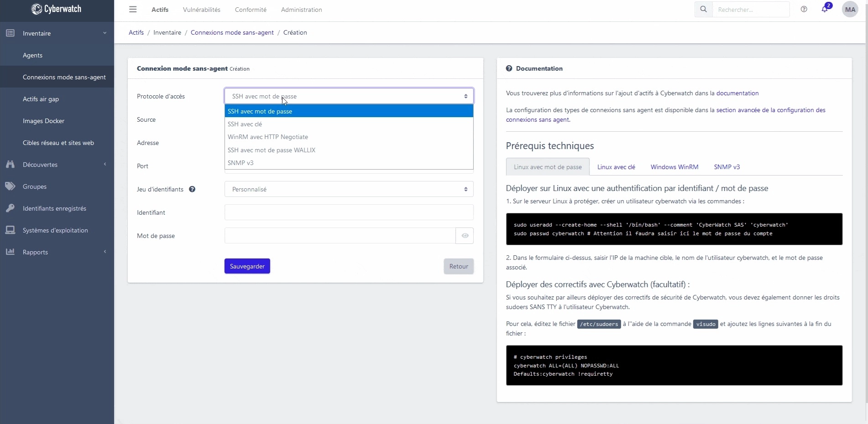Select option WinRM avec HTTP Negotiate
868x424 pixels.
(349, 137)
